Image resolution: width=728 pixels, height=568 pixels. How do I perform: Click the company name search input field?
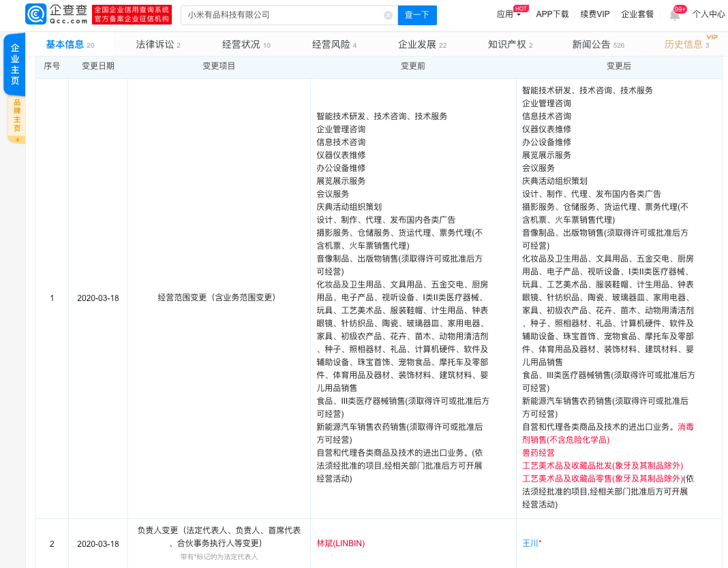289,15
